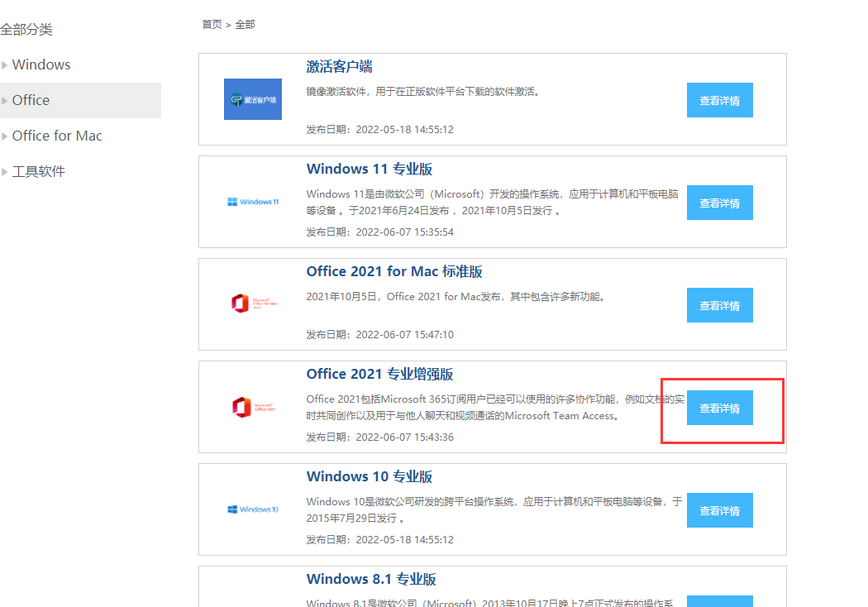Expand the Office for Mac category arrow

5,136
